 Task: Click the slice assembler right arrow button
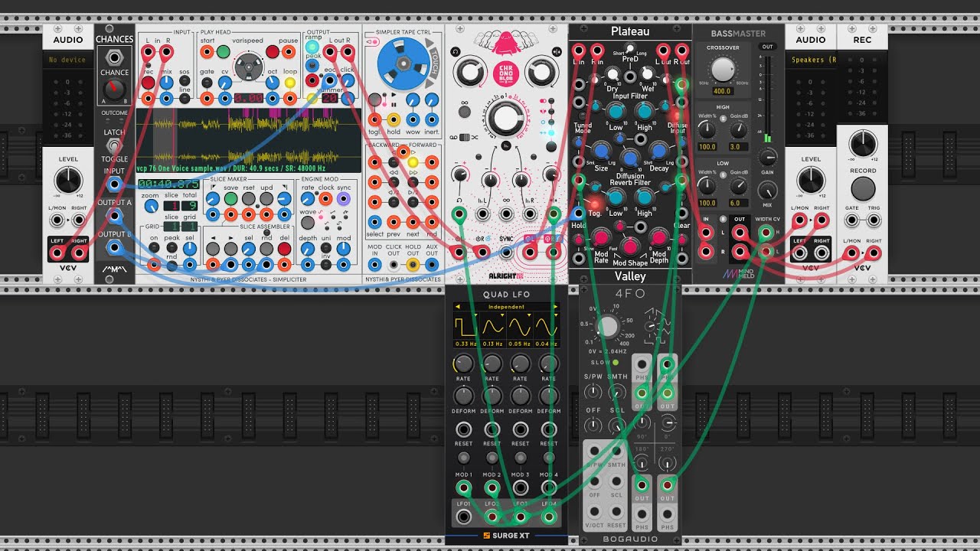(x=230, y=249)
